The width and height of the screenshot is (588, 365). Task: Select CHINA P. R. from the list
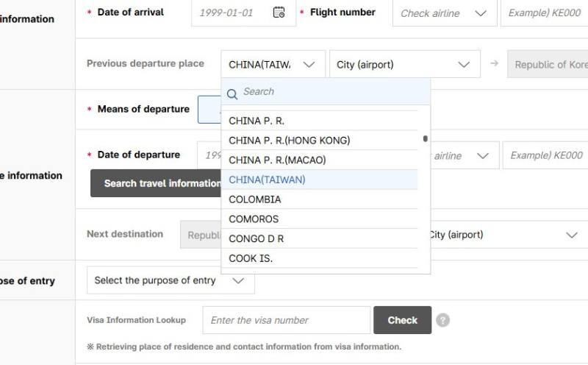257,121
